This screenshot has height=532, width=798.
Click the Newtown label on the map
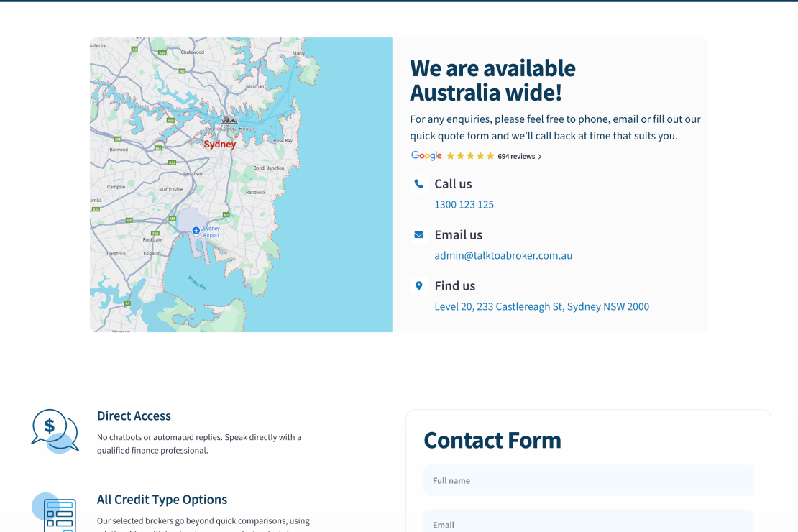click(193, 174)
